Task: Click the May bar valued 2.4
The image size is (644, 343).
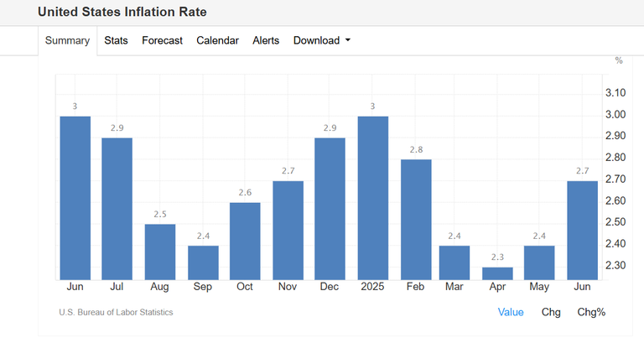Action: 539,262
